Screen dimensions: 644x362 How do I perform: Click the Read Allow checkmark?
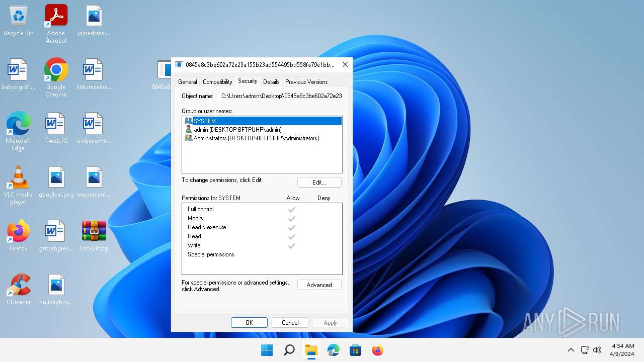pos(291,236)
